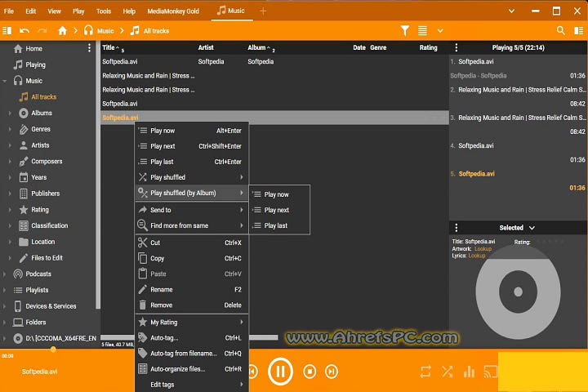Toggle the left panel layout icon
588x392 pixels.
(7, 31)
